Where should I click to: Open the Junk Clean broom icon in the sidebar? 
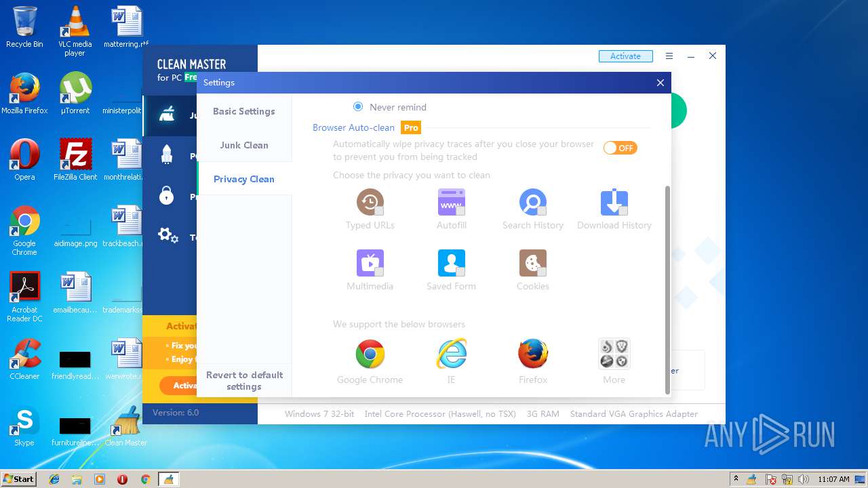[x=167, y=115]
